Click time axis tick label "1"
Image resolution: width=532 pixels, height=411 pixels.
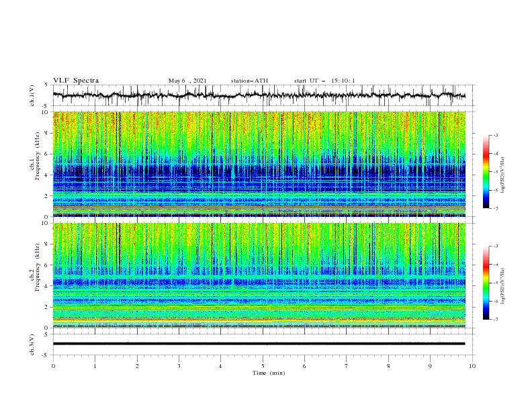click(x=95, y=366)
